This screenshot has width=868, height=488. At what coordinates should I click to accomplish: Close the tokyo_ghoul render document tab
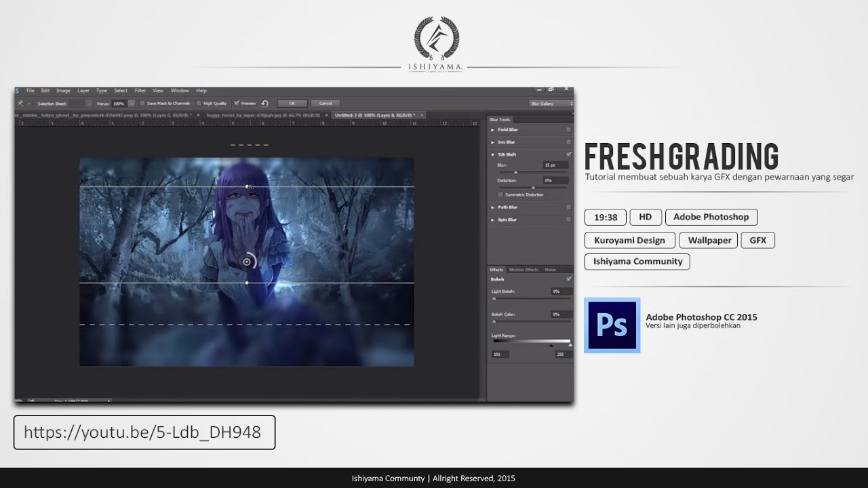tap(198, 115)
